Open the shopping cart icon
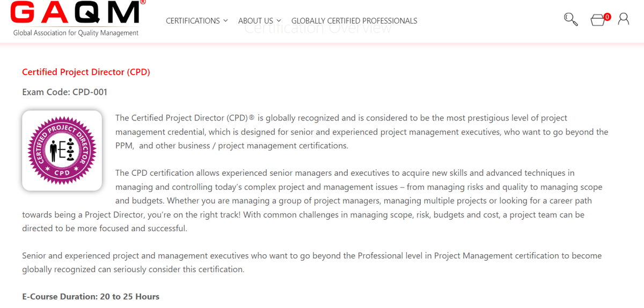 pos(598,20)
